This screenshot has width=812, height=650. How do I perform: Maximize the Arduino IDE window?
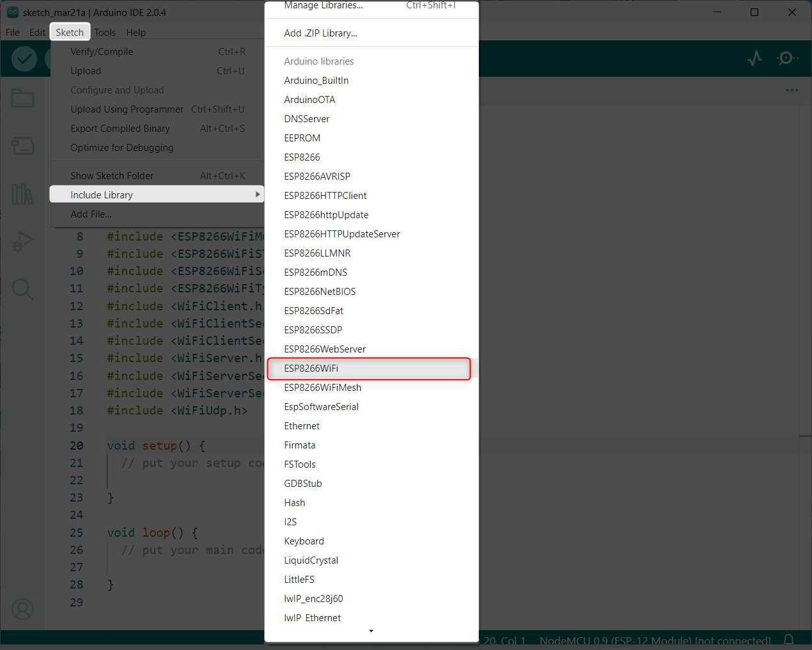pyautogui.click(x=754, y=12)
